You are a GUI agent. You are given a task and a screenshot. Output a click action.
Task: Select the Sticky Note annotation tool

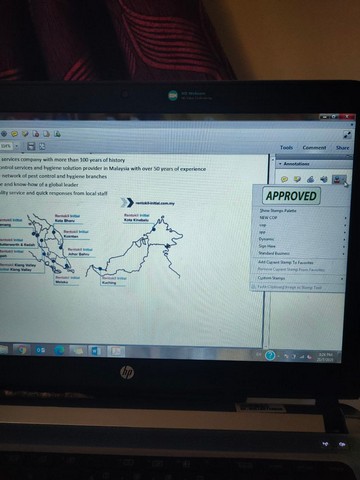click(x=284, y=179)
